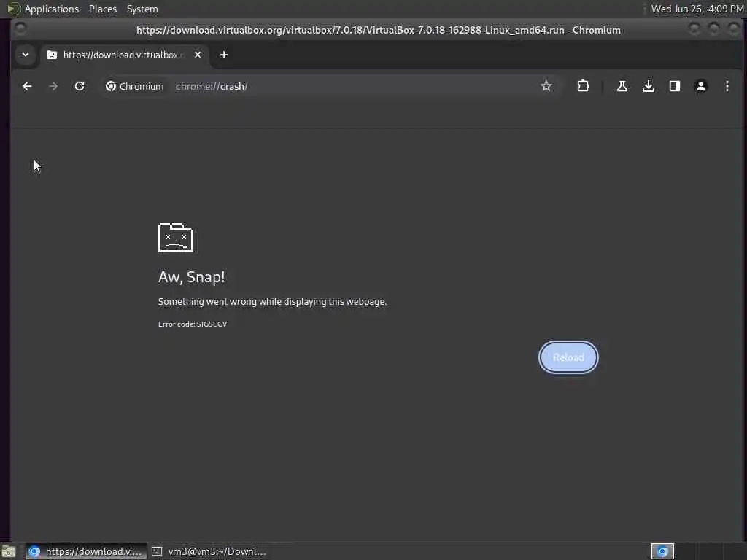This screenshot has height=560, width=747.
Task: Expand the tab search dropdown
Action: coord(26,55)
